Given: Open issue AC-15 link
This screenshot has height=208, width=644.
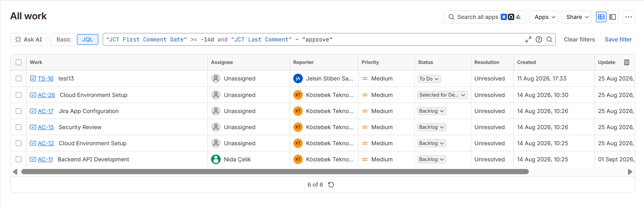Looking at the screenshot, I should tap(46, 127).
